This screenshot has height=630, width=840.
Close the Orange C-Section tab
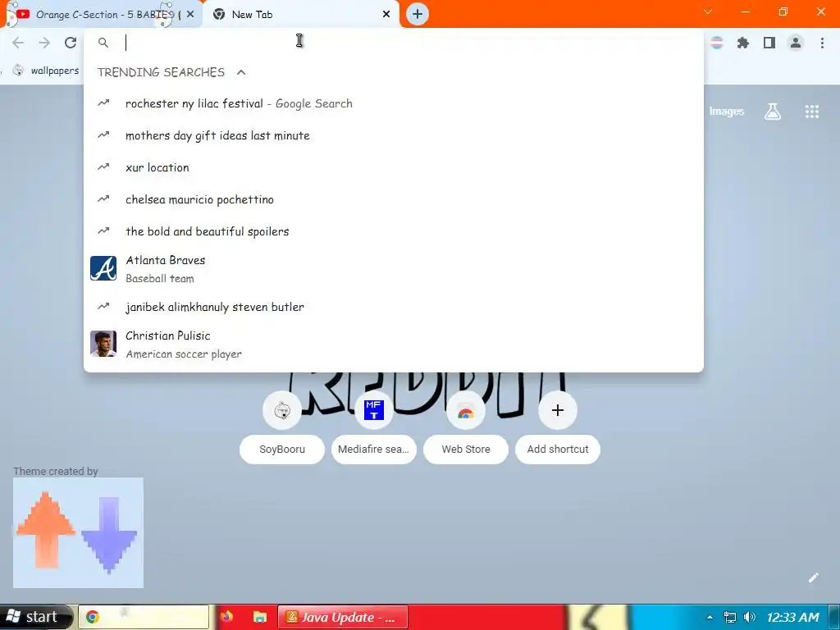click(x=190, y=14)
